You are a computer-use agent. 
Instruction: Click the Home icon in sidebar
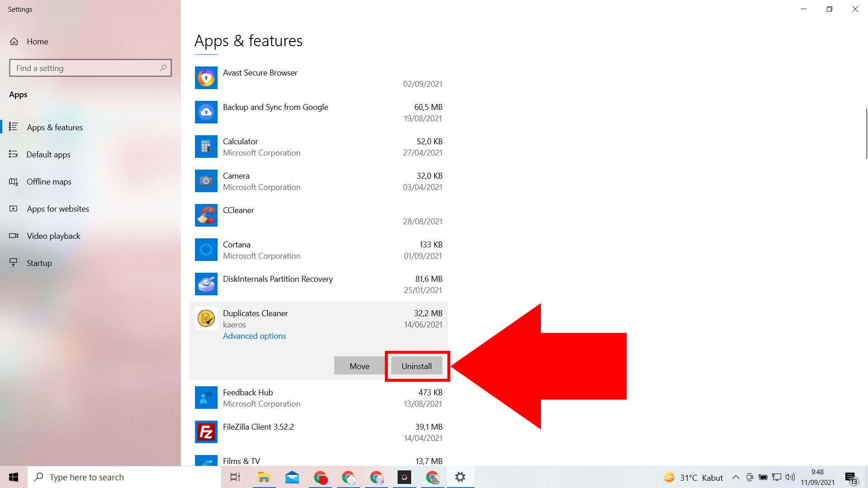tap(14, 42)
